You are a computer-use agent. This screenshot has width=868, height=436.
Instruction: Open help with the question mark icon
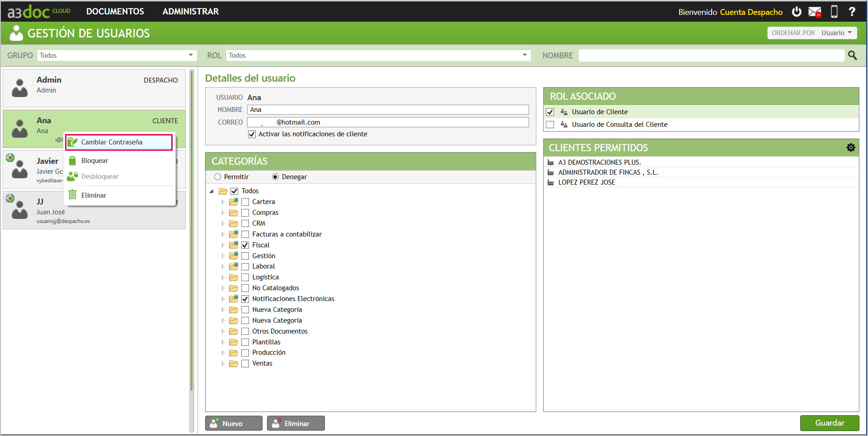tap(852, 12)
